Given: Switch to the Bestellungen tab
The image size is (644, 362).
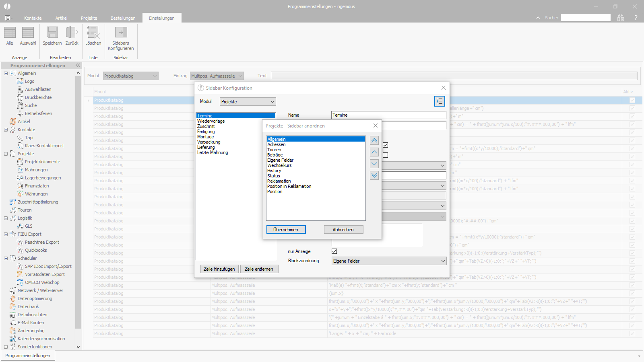Looking at the screenshot, I should 123,18.
